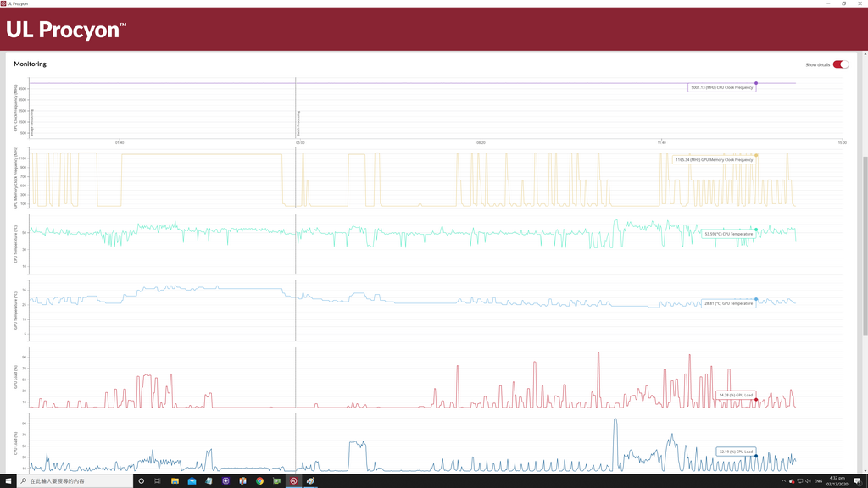Click the 14.28 % GPU Load tooltip

(736, 395)
